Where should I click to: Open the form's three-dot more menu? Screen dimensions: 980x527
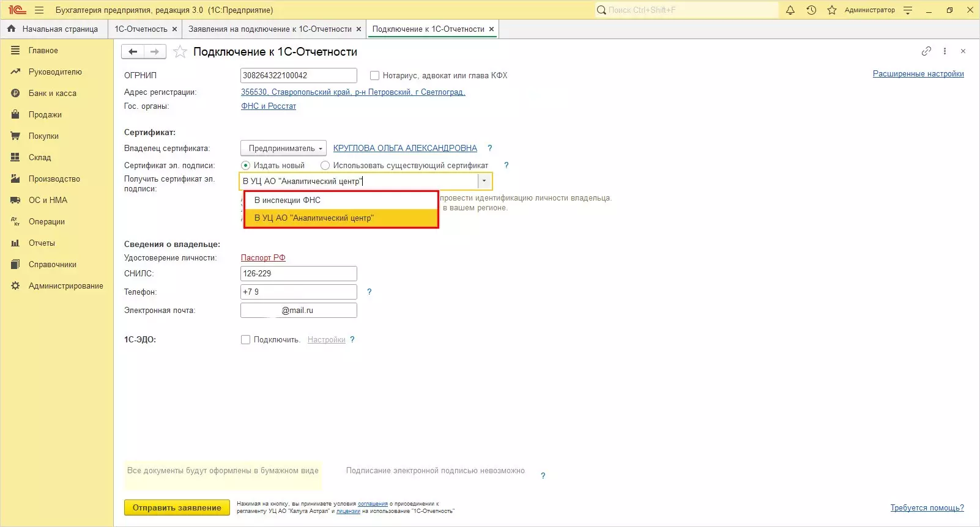[945, 51]
